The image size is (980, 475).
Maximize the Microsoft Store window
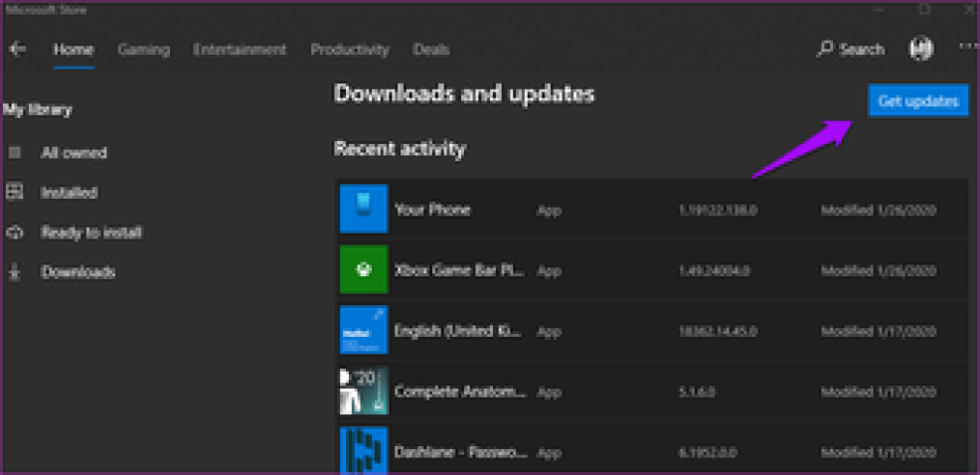click(925, 10)
